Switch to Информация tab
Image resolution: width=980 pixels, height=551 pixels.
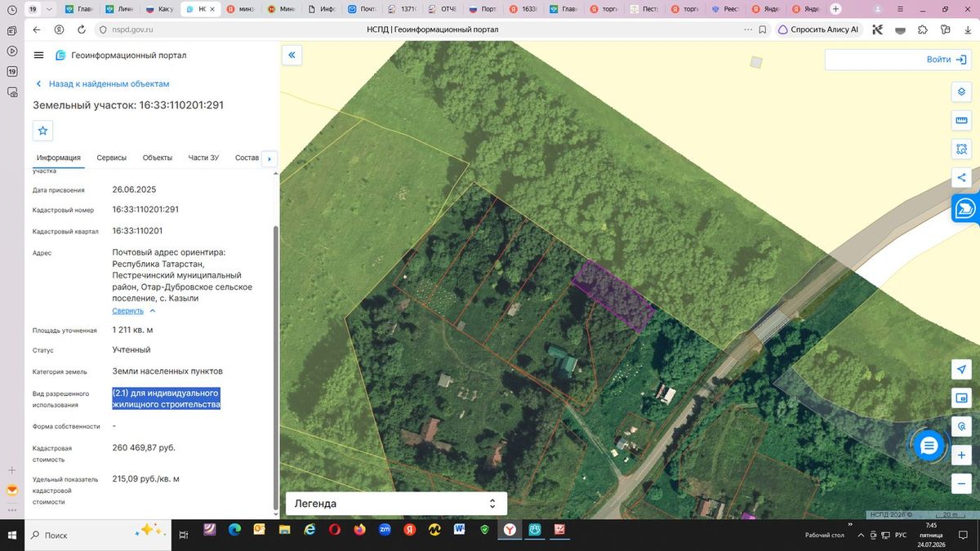coord(58,158)
